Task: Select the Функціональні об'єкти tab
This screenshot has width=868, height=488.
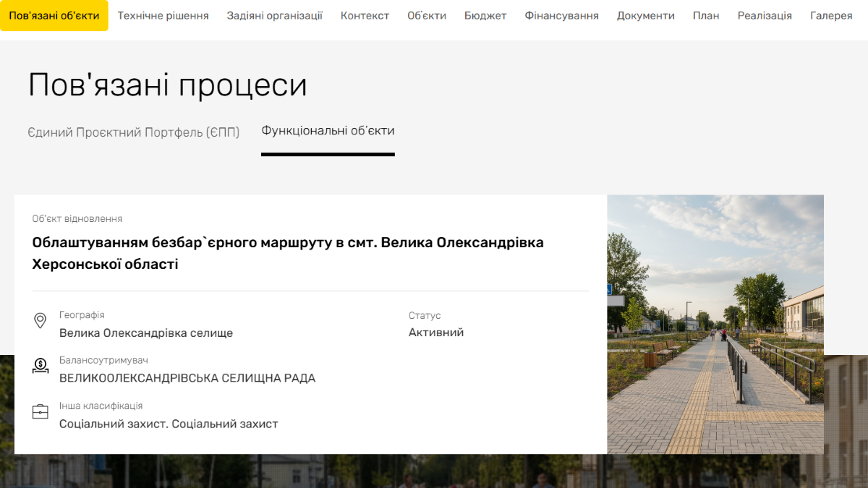Action: 328,131
